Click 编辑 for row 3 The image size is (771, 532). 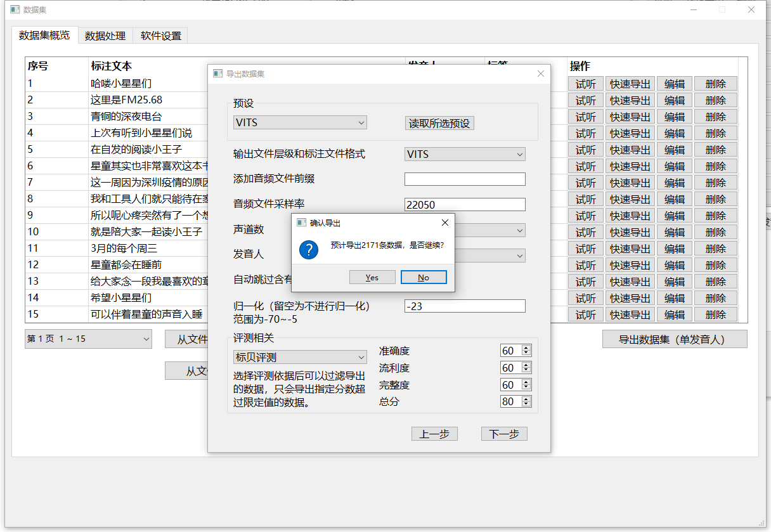tap(674, 117)
